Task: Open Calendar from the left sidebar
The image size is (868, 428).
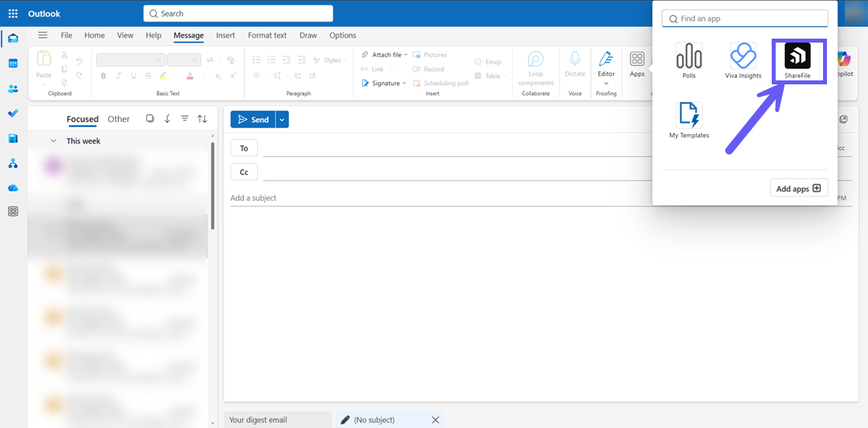Action: click(13, 63)
